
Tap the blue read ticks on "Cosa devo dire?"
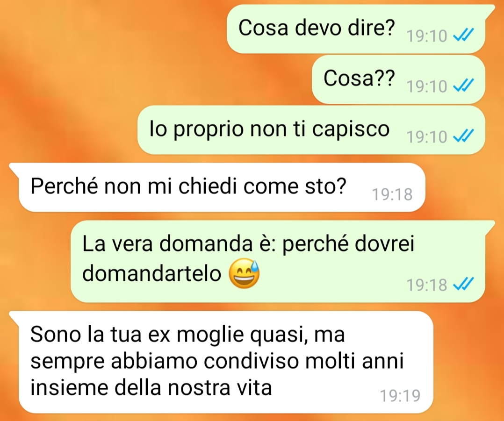click(463, 35)
